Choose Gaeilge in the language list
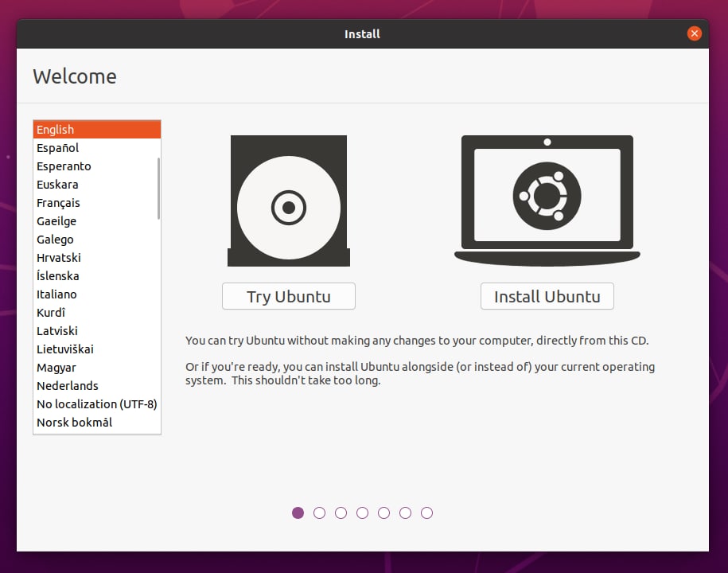Screen dimensions: 728x573 pos(97,221)
